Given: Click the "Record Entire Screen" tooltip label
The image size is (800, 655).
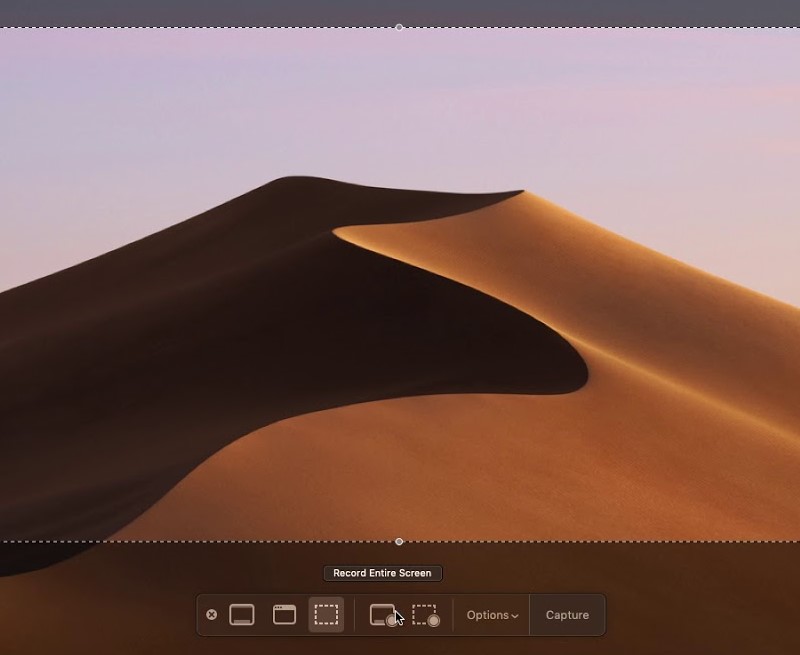Looking at the screenshot, I should 382,573.
